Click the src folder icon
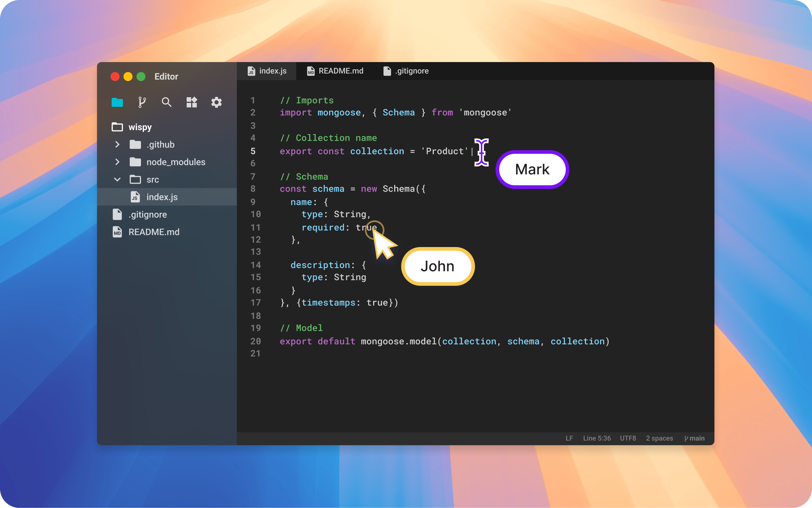Image resolution: width=812 pixels, height=508 pixels. point(135,180)
